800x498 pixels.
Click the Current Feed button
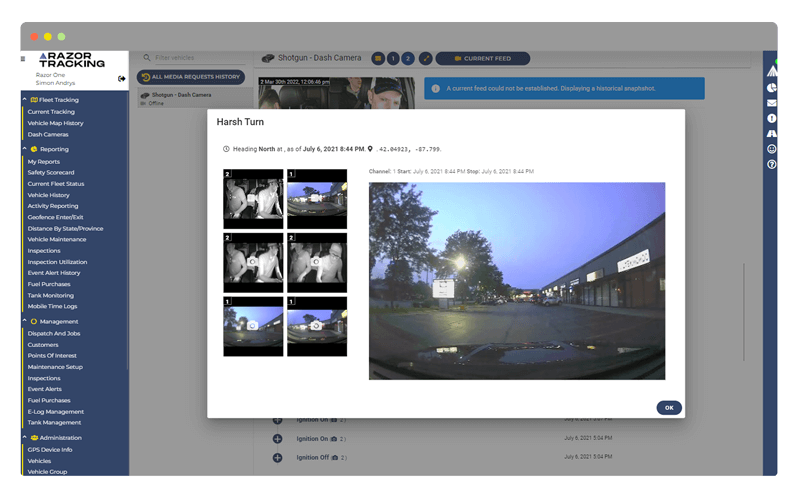pos(483,59)
